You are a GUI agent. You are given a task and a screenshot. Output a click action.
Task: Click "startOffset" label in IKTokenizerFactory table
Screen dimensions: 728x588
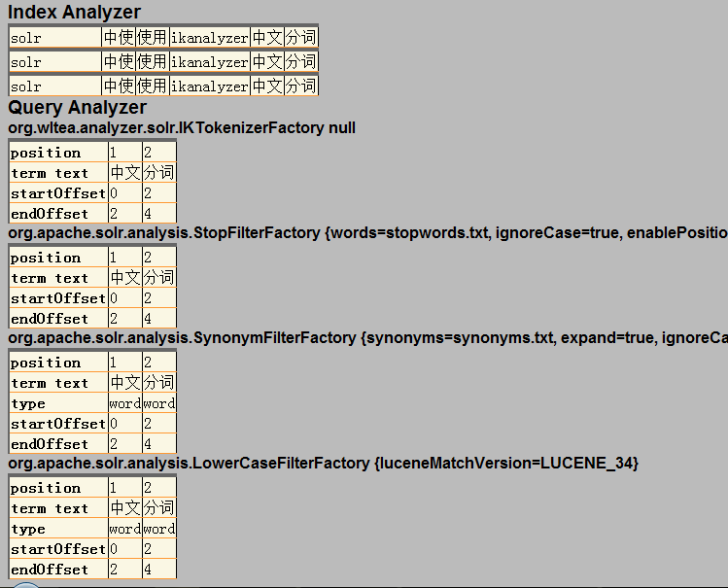(x=58, y=193)
